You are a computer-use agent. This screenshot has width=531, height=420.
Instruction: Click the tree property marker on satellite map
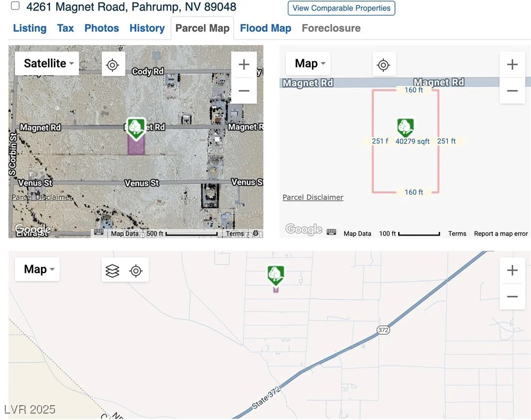point(136,128)
